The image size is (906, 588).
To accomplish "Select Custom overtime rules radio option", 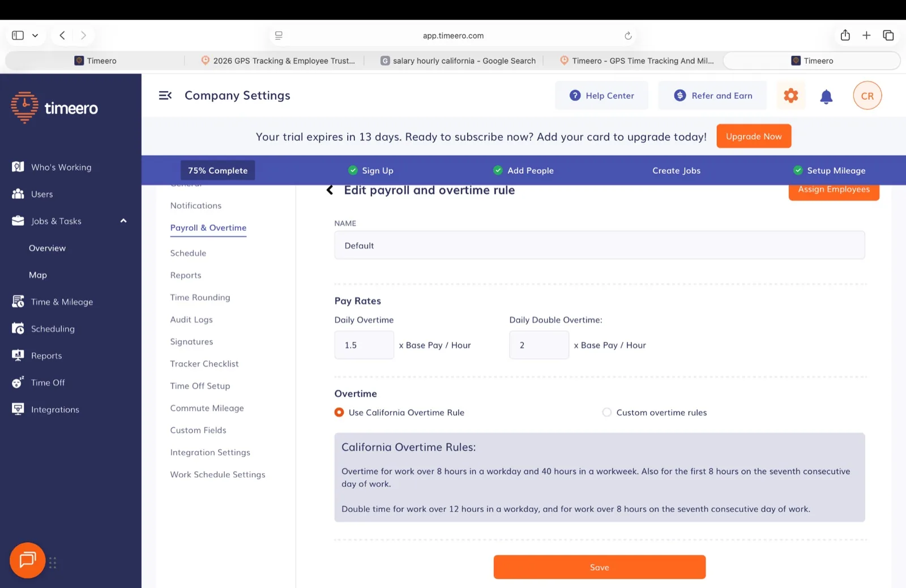I will [606, 413].
